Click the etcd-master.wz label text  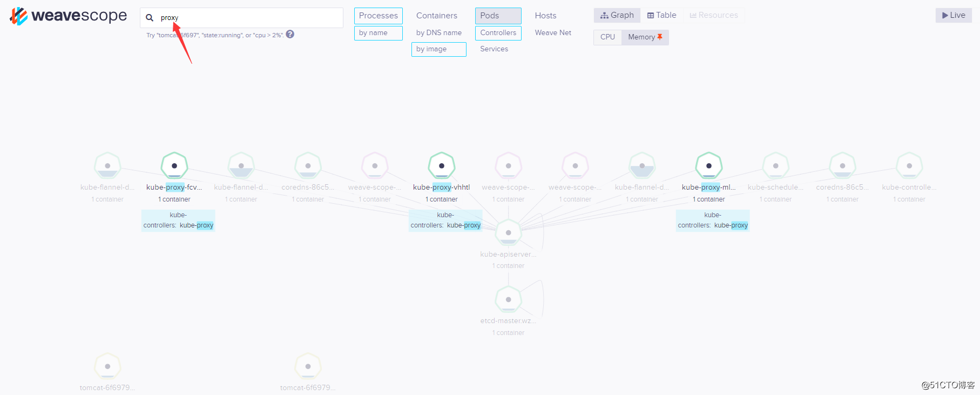(508, 321)
